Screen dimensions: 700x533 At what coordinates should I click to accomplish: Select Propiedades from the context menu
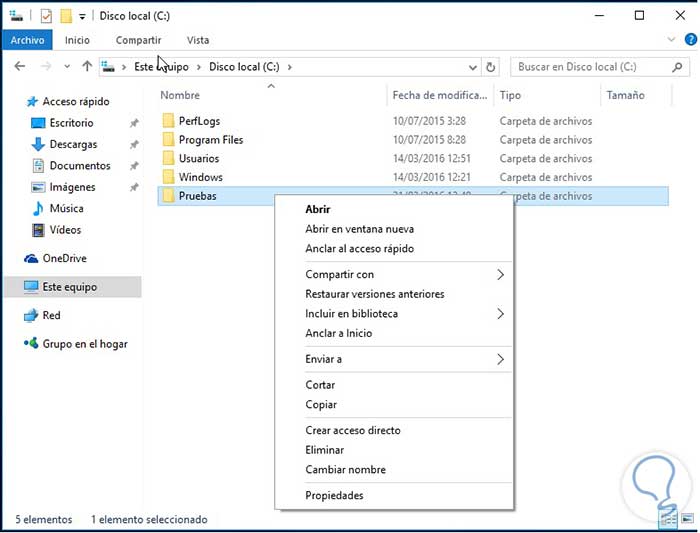(x=334, y=496)
